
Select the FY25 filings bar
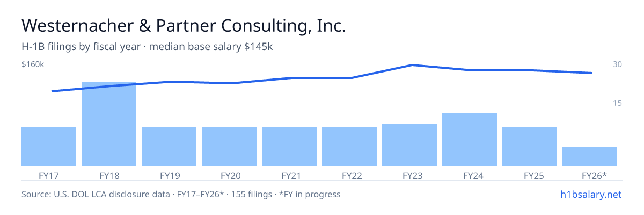pos(530,146)
